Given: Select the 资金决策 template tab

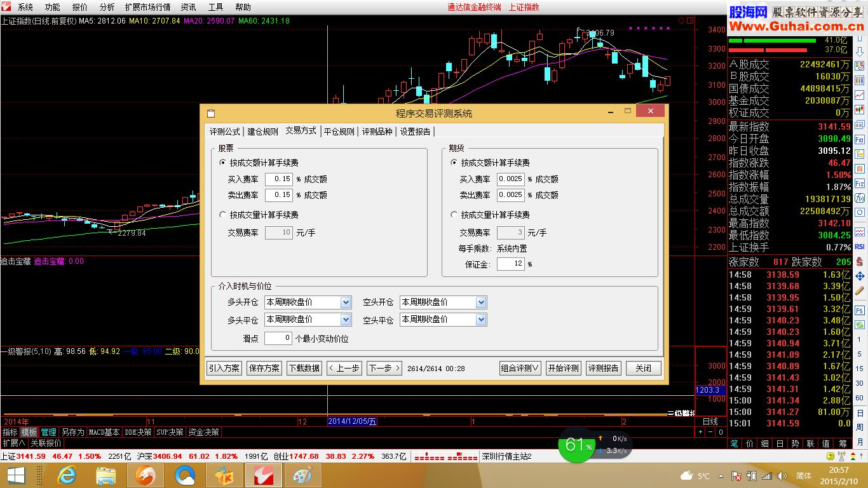Looking at the screenshot, I should click(204, 432).
